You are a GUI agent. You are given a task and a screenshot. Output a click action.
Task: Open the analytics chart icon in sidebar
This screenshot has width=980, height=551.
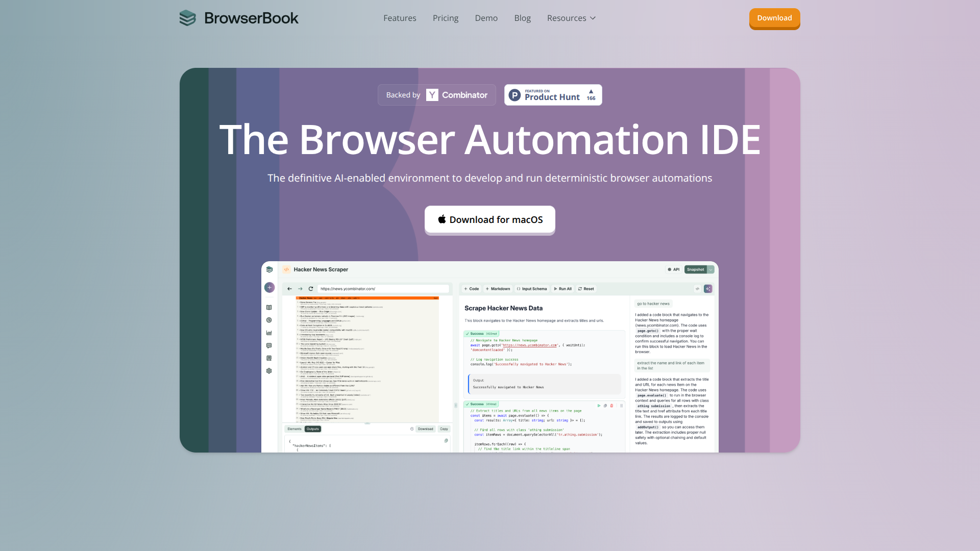click(268, 333)
